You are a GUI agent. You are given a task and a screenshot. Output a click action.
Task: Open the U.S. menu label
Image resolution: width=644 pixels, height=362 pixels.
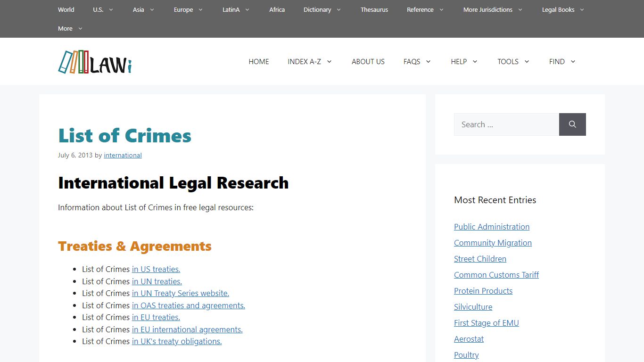click(98, 9)
